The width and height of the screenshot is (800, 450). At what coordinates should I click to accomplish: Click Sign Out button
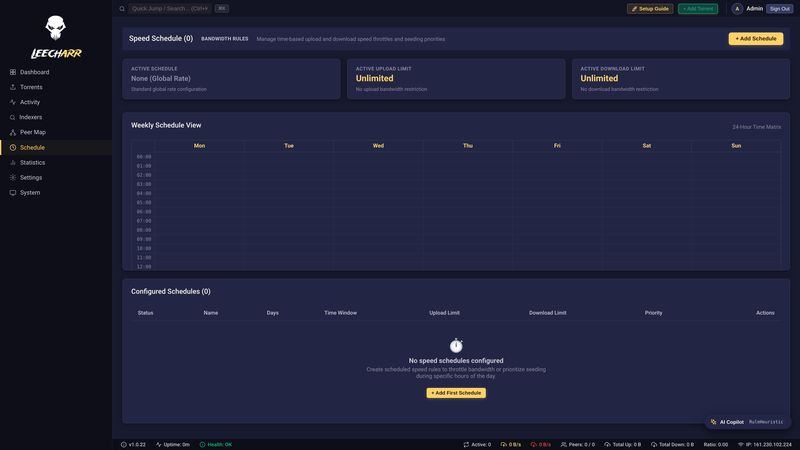(x=780, y=9)
